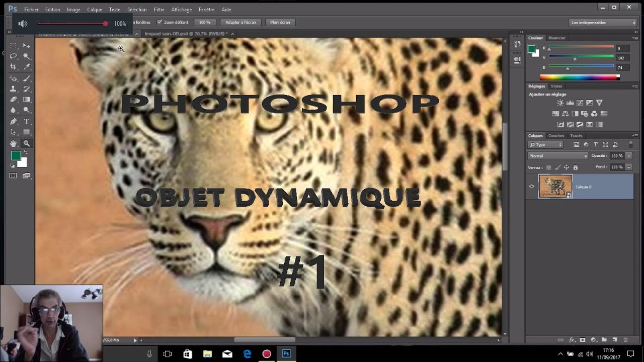Open the Calque menu

tap(95, 10)
